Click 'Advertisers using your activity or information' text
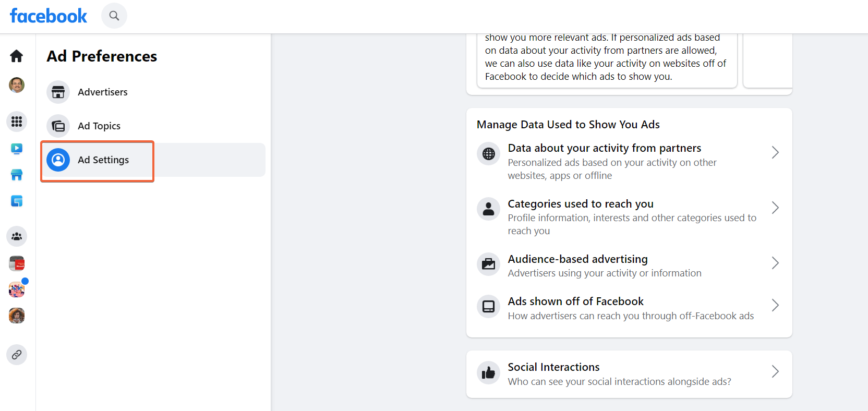 [x=605, y=273]
